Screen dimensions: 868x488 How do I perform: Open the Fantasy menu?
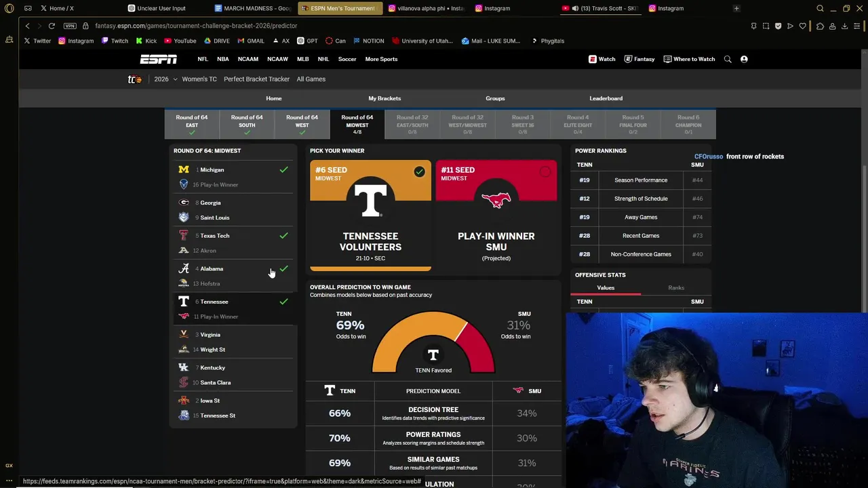point(639,59)
